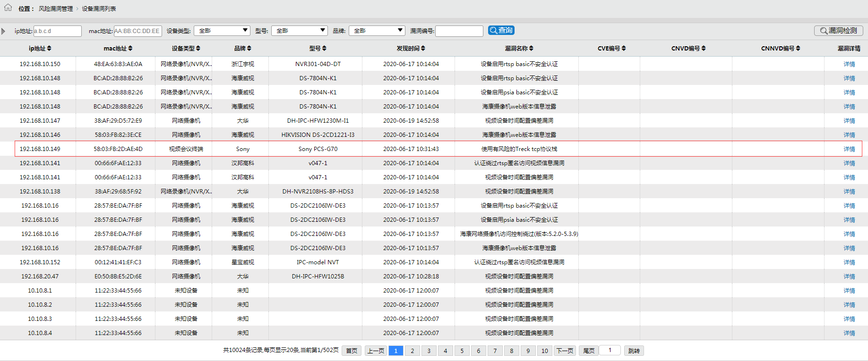
Task: Click the 漏洞编号 input field
Action: (459, 31)
